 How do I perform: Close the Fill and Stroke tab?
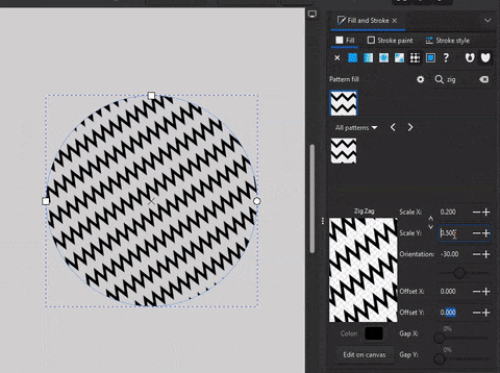(395, 21)
